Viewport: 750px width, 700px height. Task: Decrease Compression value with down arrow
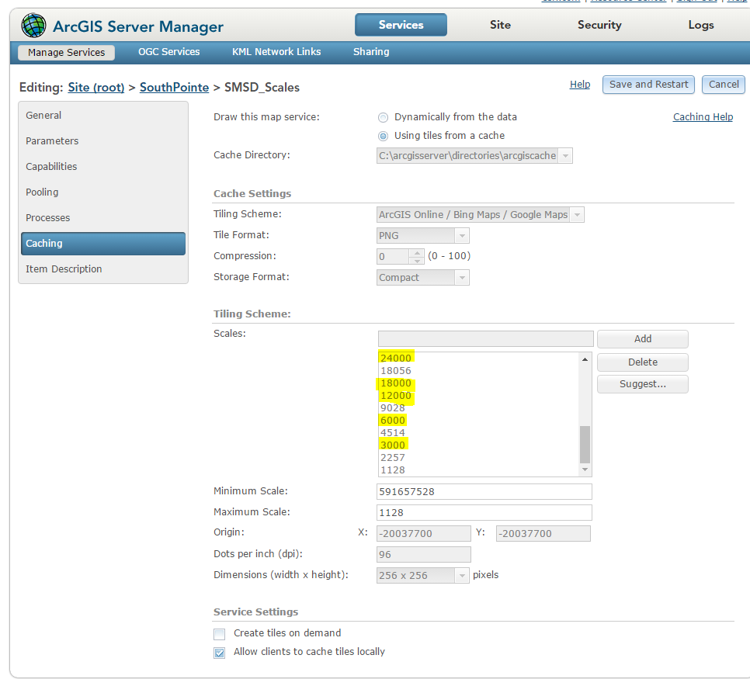(x=417, y=261)
